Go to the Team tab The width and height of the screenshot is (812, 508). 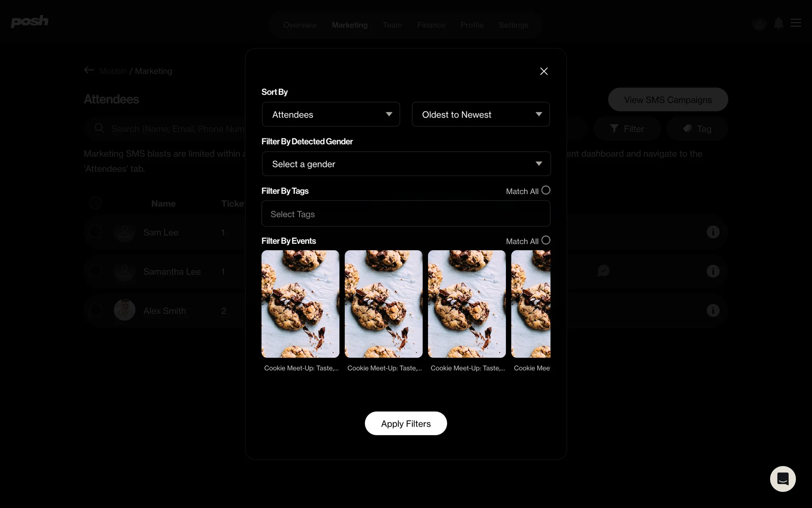coord(392,25)
